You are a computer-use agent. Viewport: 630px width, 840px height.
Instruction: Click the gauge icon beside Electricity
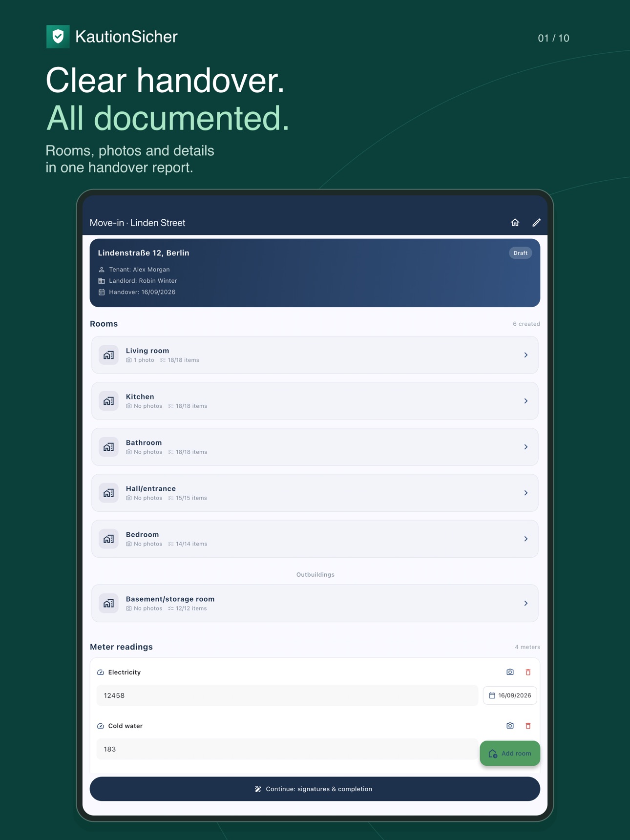coord(101,672)
